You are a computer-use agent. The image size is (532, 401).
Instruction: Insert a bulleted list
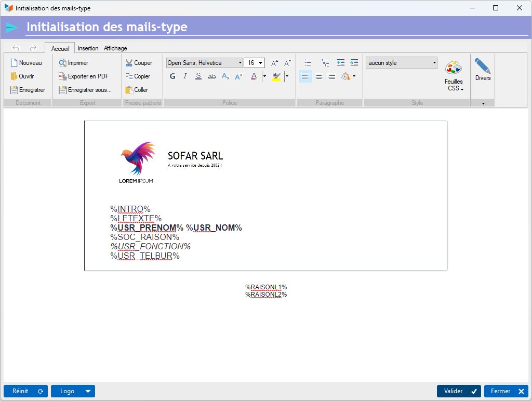click(308, 63)
